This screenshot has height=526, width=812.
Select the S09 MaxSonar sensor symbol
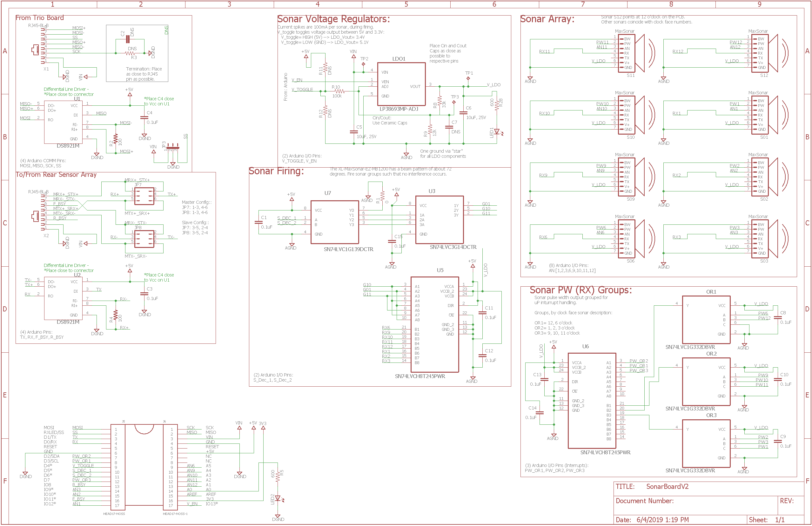coord(636,177)
